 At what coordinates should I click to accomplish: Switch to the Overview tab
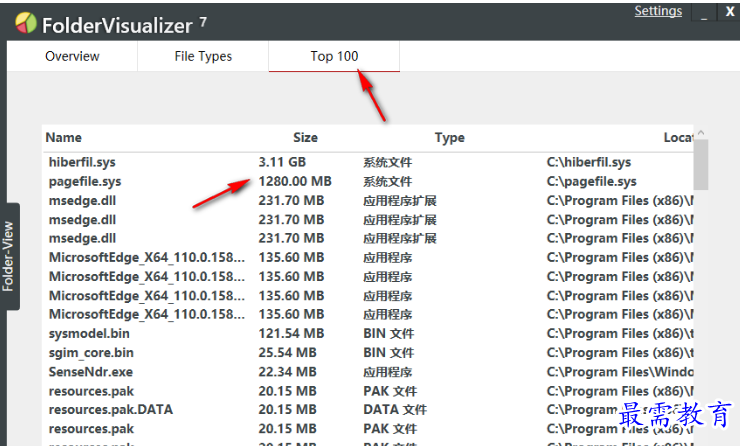(72, 56)
